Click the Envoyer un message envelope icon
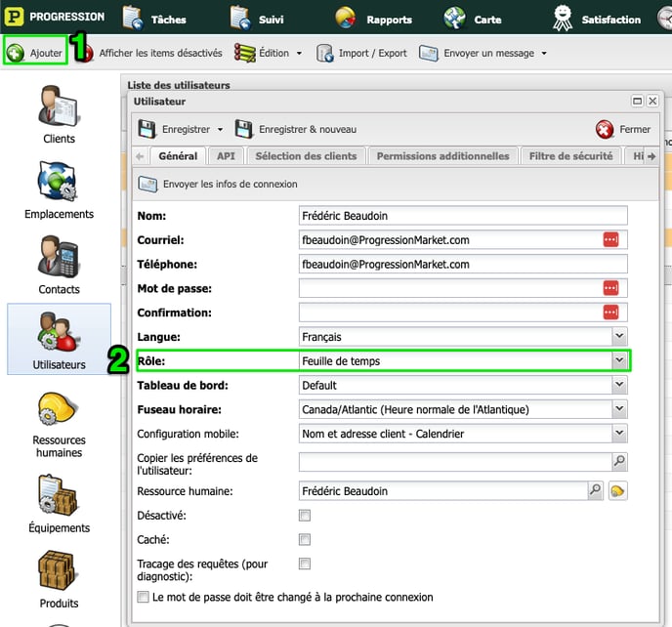The width and height of the screenshot is (672, 627). [428, 54]
